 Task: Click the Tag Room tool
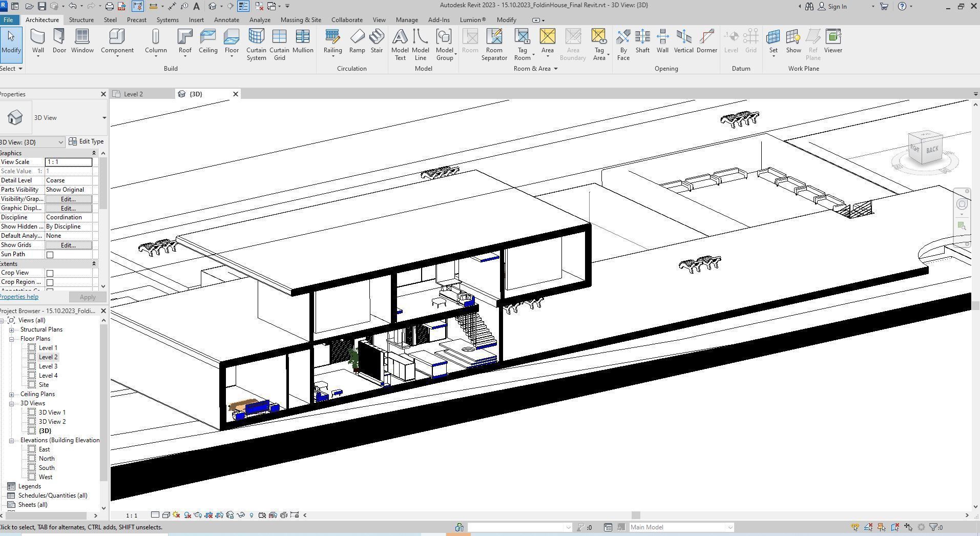coord(522,45)
